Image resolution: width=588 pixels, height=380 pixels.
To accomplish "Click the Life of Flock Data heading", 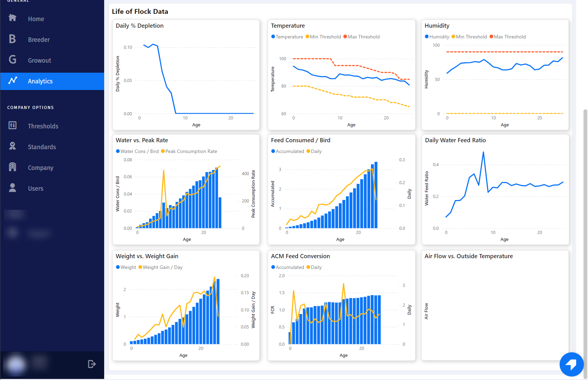I will (140, 11).
